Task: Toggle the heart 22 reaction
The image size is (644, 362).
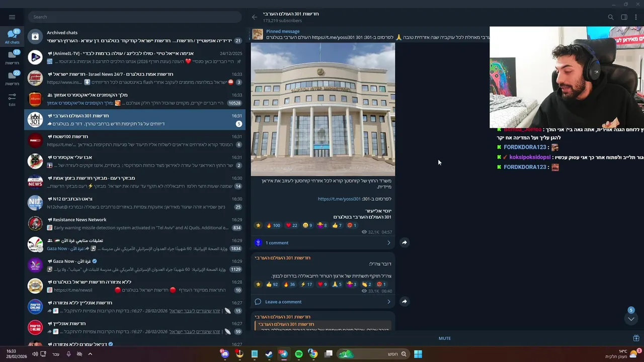Action: [292, 225]
